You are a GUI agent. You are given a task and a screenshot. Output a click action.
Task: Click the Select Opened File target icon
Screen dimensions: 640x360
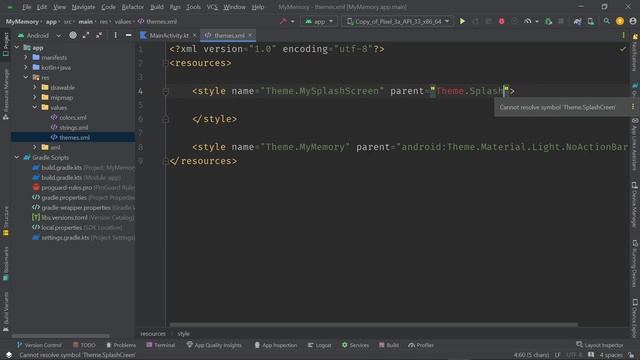73,36
